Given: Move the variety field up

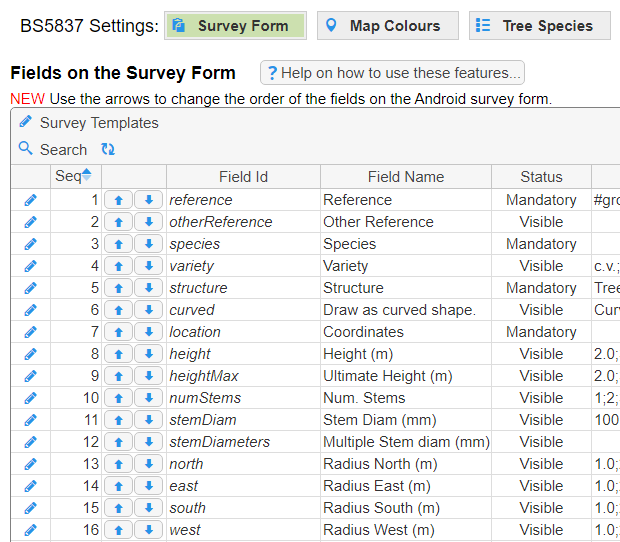Looking at the screenshot, I should pos(118,266).
